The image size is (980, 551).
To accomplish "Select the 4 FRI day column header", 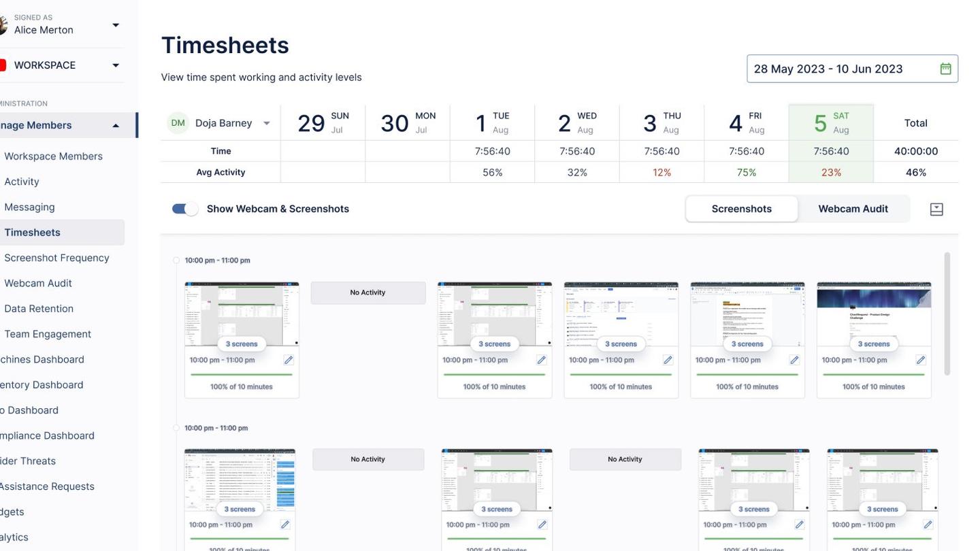I will click(x=747, y=123).
